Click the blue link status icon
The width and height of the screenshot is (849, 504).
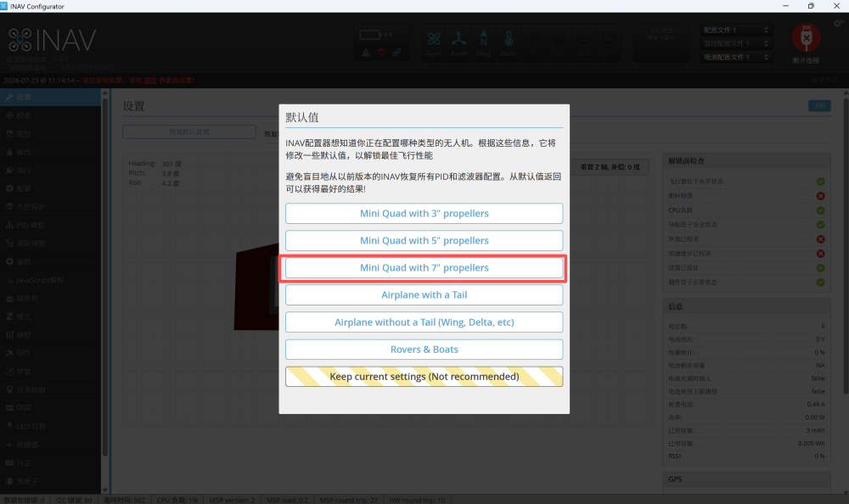click(x=397, y=53)
